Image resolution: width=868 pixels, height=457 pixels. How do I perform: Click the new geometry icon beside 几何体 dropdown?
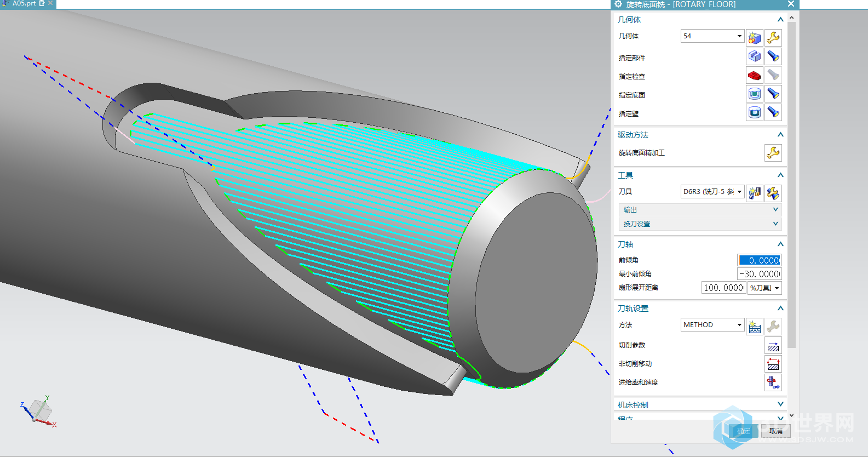(755, 37)
